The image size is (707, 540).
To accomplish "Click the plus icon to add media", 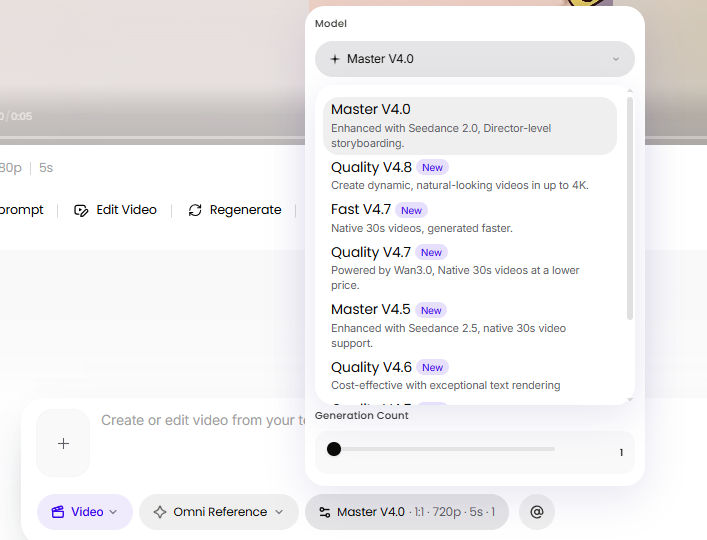I will pos(63,444).
